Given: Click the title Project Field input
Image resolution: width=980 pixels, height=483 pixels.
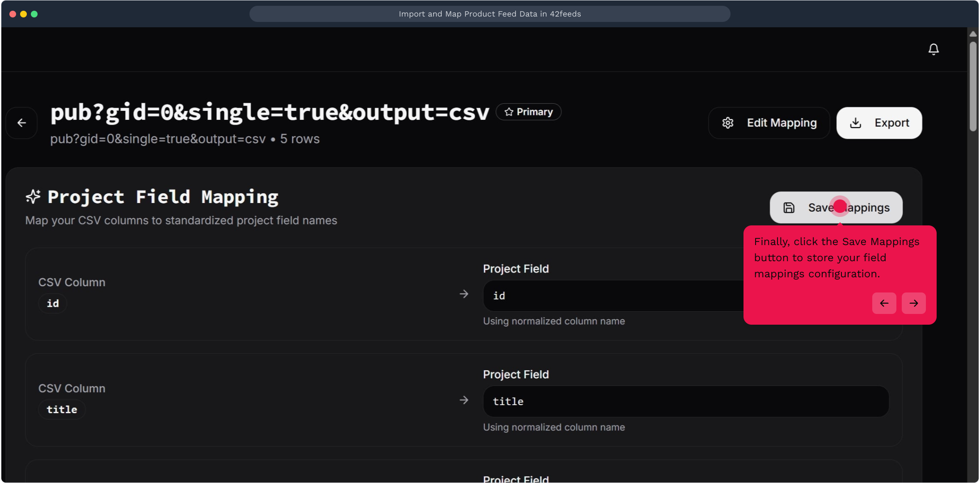Looking at the screenshot, I should coord(686,402).
